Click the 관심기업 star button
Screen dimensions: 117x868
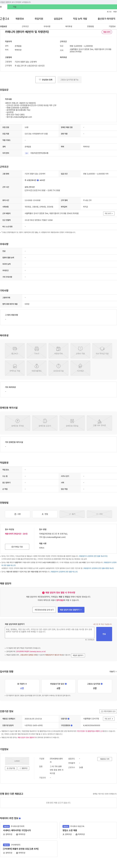click(x=11, y=768)
